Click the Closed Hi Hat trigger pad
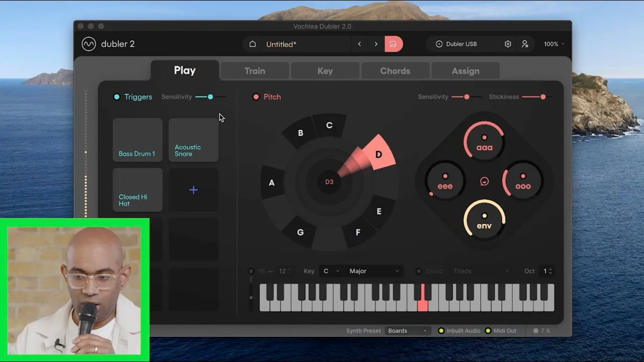The width and height of the screenshot is (644, 362). pos(137,190)
